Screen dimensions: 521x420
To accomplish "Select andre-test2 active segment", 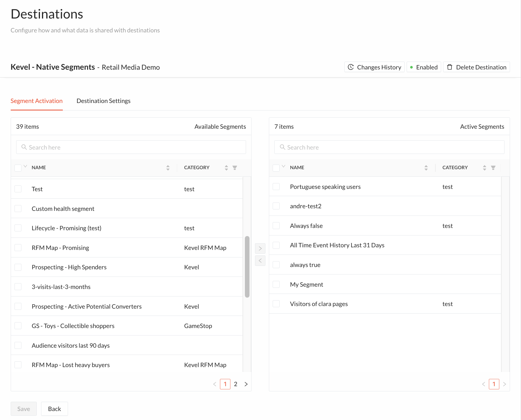I will tap(385, 206).
